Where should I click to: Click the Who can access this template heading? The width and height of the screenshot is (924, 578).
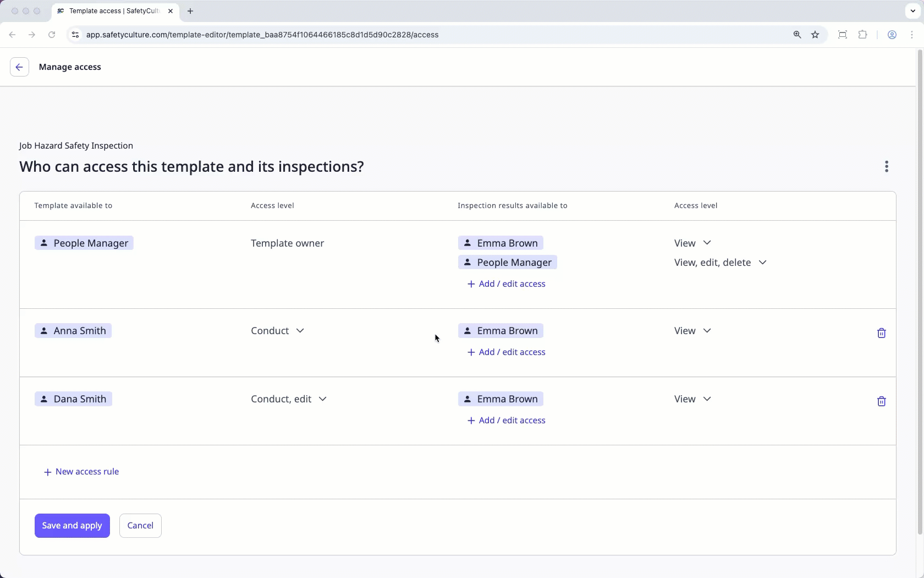coord(191,167)
